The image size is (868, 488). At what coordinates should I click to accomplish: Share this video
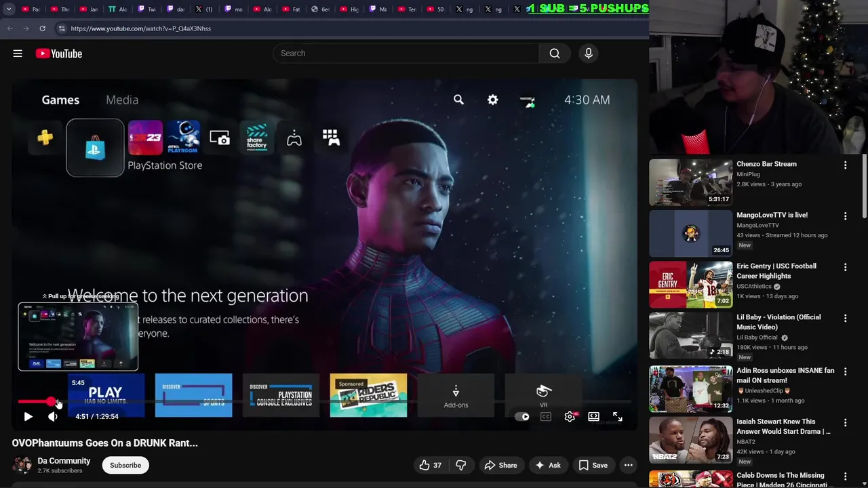click(500, 466)
